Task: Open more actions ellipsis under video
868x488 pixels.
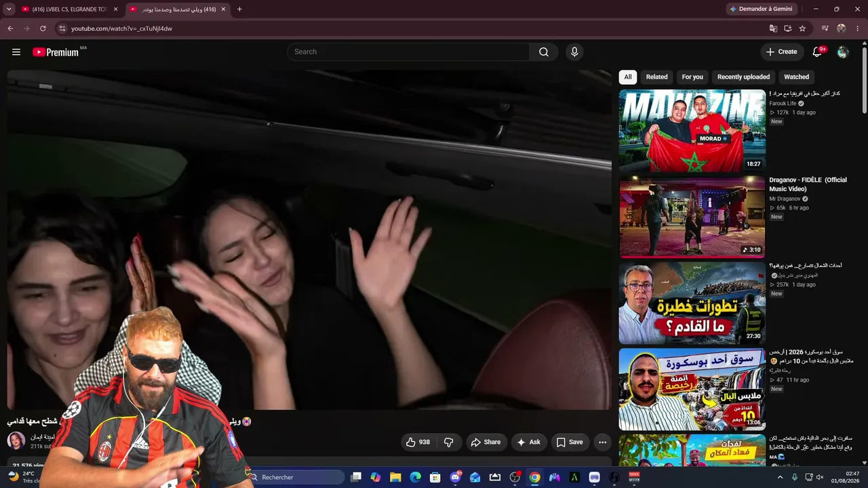Action: click(602, 442)
